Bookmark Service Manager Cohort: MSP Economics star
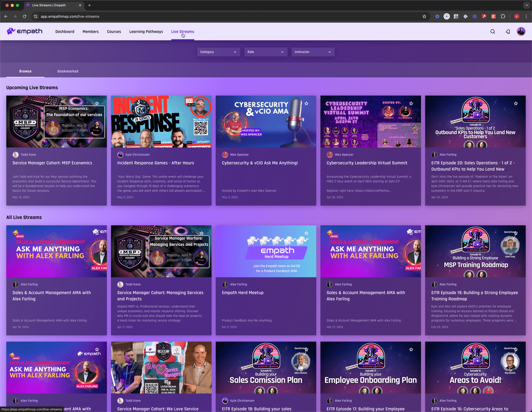The height and width of the screenshot is (412, 532). tap(97, 103)
